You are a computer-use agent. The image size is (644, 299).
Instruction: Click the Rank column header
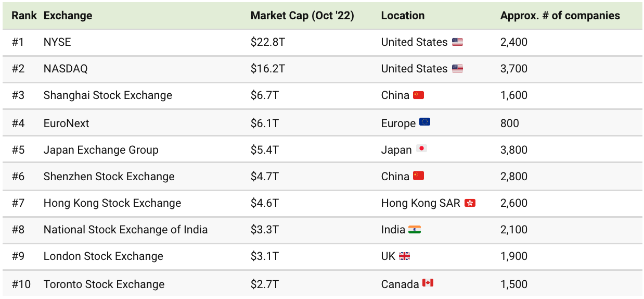(x=24, y=16)
